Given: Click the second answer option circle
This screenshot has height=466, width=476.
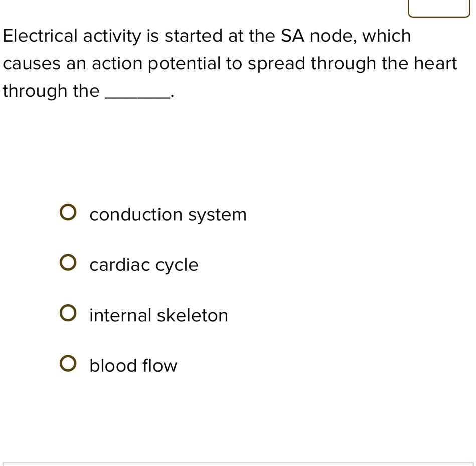Looking at the screenshot, I should pyautogui.click(x=69, y=262).
